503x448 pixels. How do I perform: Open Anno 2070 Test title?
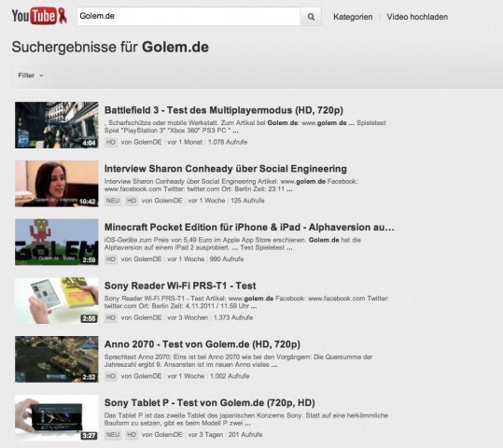tap(203, 344)
